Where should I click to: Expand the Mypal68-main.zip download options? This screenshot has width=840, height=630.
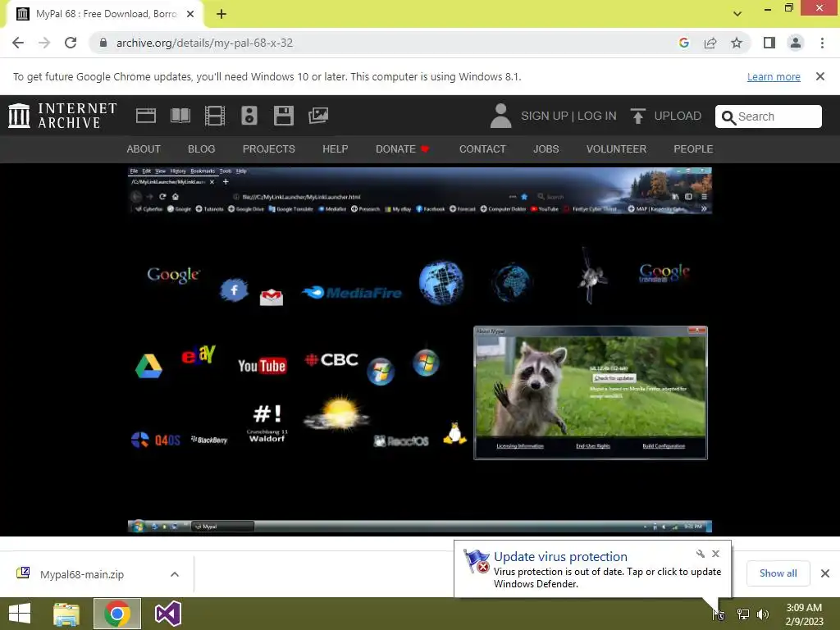coord(175,574)
